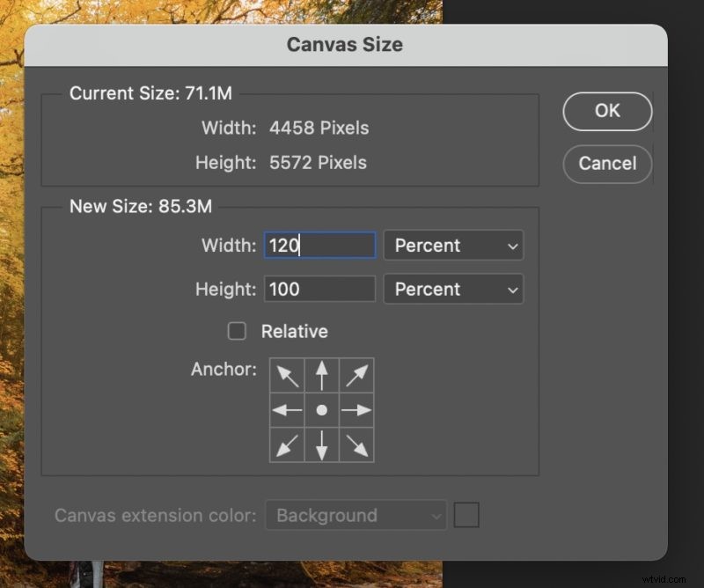704x588 pixels.
Task: Confirm canvas resize with OK
Action: point(607,111)
